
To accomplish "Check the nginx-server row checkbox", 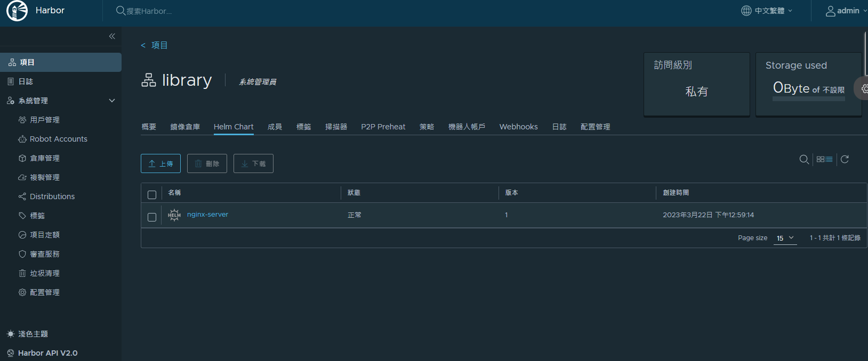I will [152, 217].
